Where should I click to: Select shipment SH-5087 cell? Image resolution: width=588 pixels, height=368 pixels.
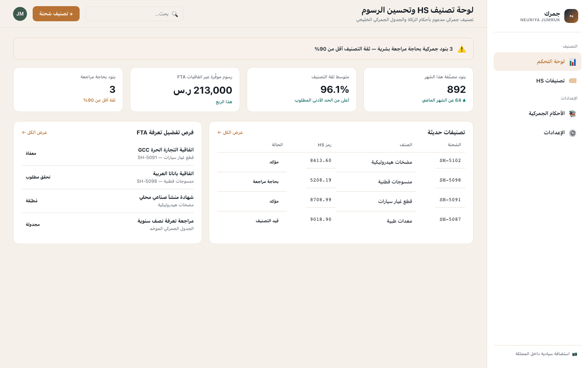(450, 220)
